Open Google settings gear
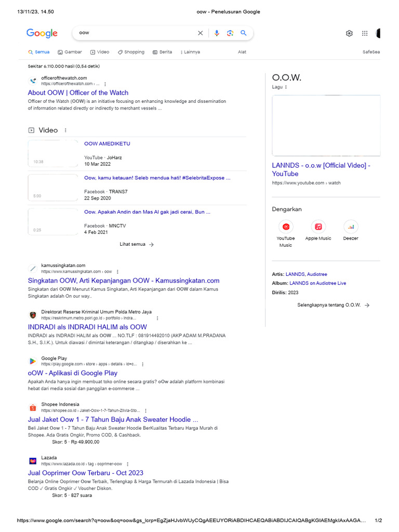399x532 pixels. pyautogui.click(x=349, y=33)
